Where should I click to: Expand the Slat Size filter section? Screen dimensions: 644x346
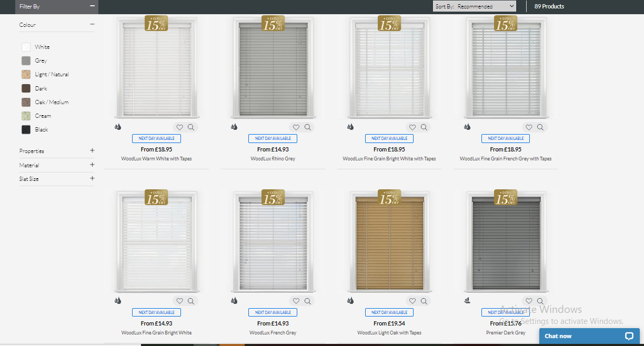coord(92,178)
